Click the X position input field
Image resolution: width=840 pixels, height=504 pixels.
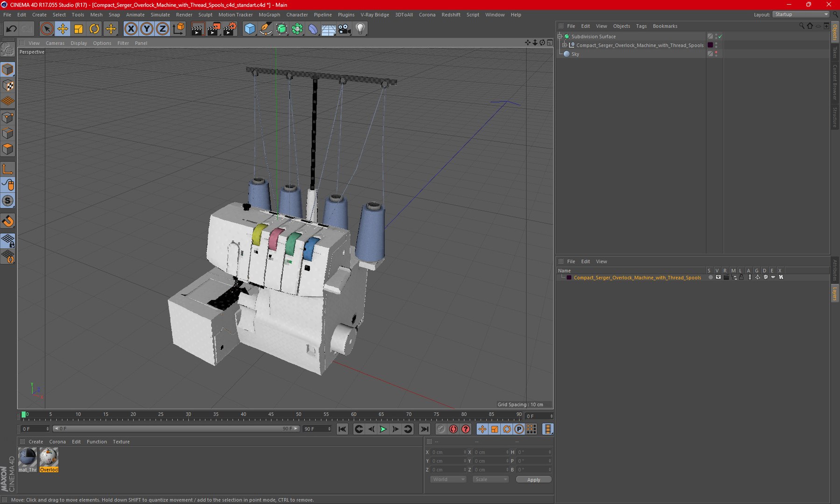click(448, 452)
